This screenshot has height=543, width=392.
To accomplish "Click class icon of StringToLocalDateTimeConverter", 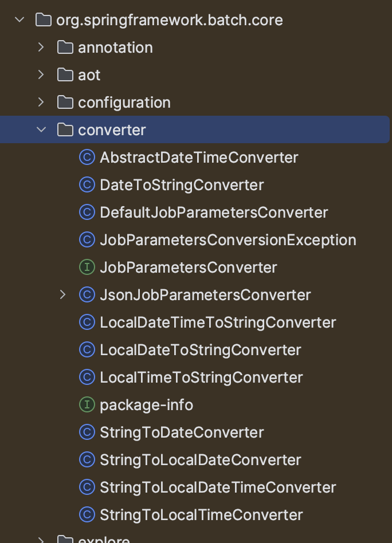I will click(x=87, y=487).
